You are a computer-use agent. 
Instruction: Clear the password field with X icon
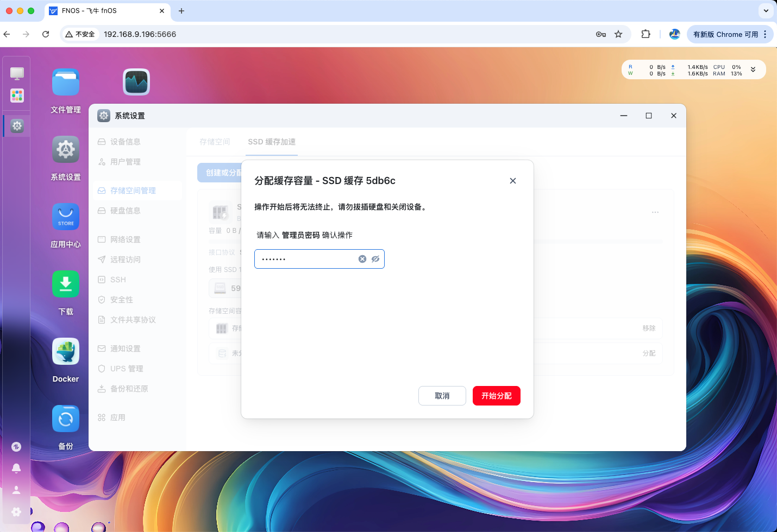362,259
